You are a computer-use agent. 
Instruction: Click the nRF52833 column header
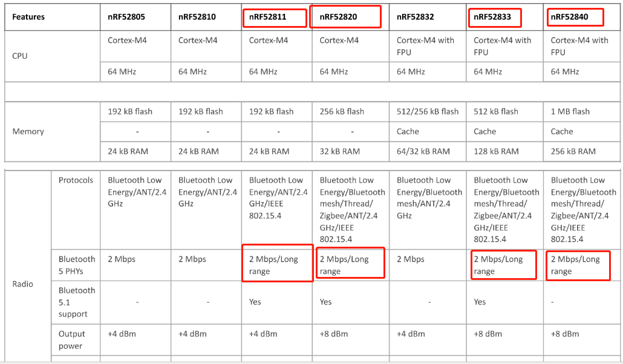496,17
